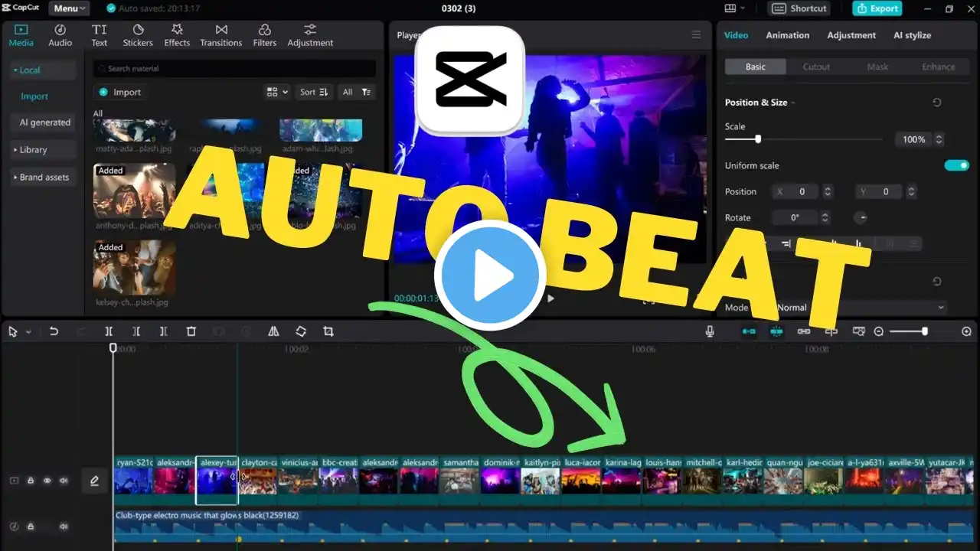
Task: Open the grid view mode dropdown
Action: click(x=277, y=92)
